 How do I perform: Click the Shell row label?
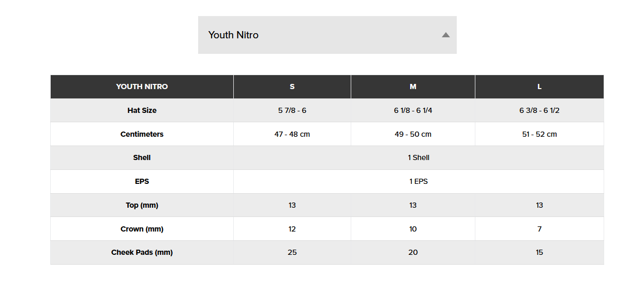click(142, 157)
